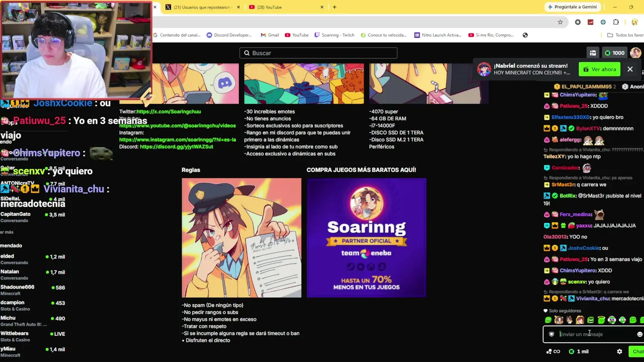Open chat settings gear icon
The image size is (644, 362).
pyautogui.click(x=619, y=352)
